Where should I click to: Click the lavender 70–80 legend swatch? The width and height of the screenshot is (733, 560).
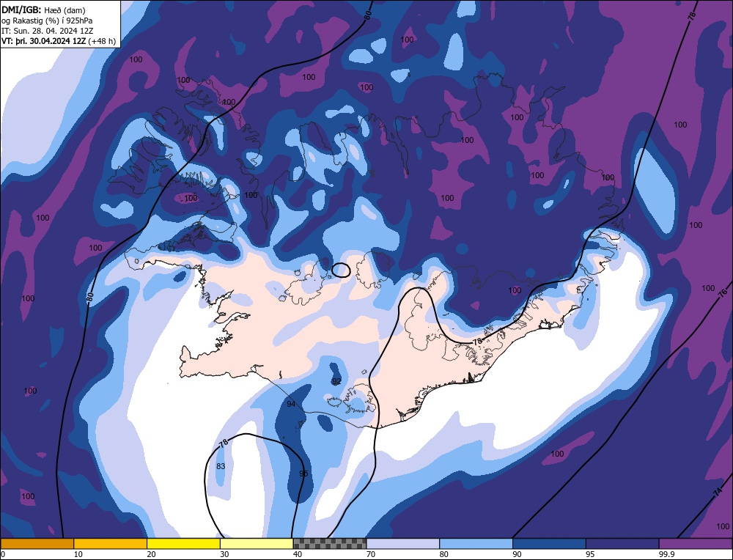click(403, 543)
